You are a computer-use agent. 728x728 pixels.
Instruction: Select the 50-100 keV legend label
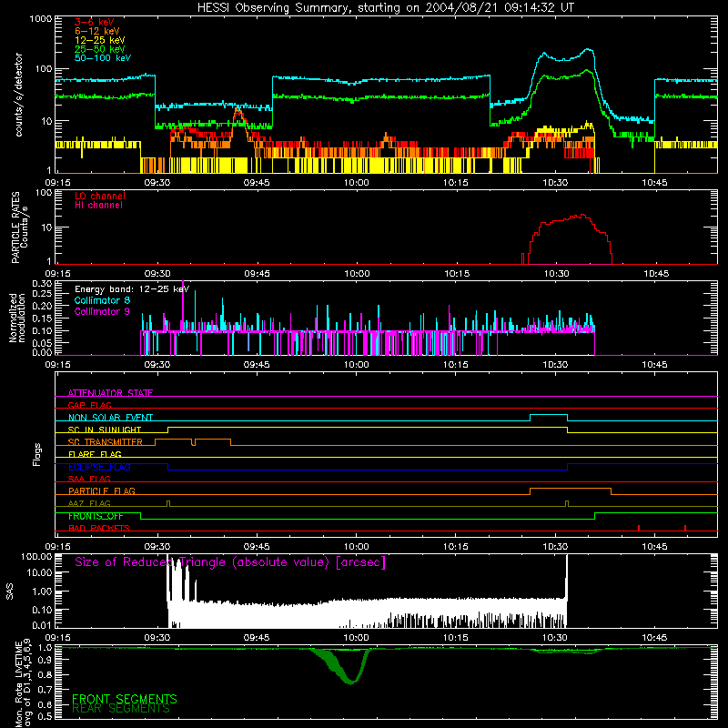[x=103, y=58]
